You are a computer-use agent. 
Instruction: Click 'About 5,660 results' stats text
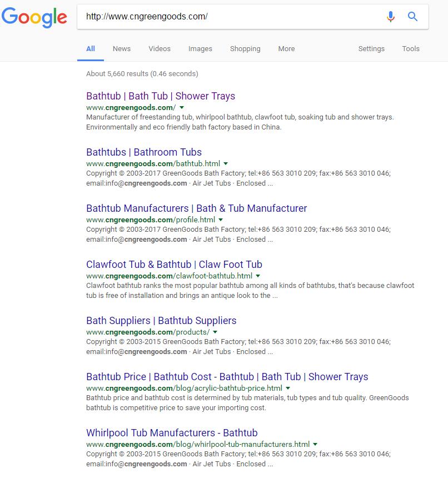tap(142, 74)
